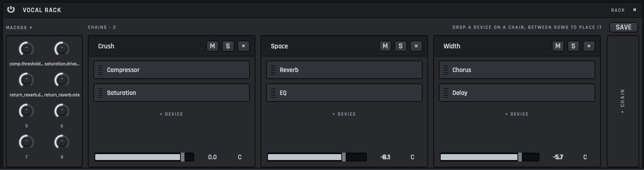644x170 pixels.
Task: Click macro knob 6
Action: (x=62, y=111)
